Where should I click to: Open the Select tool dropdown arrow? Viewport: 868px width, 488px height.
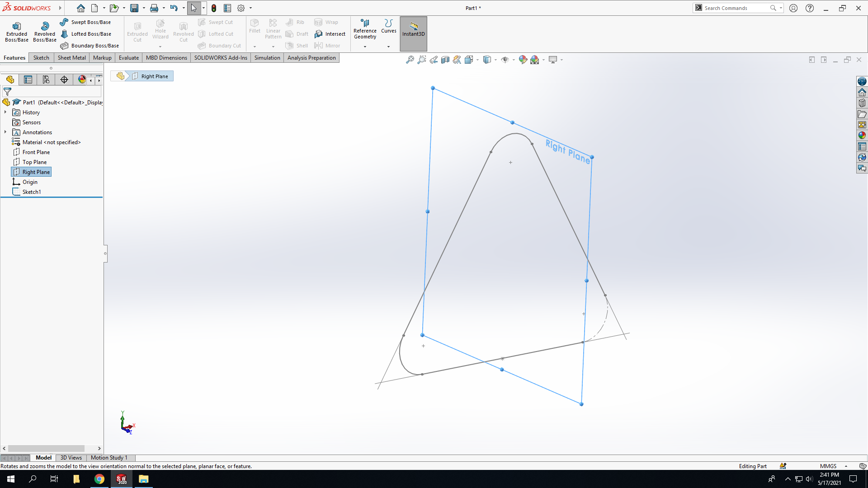click(203, 8)
